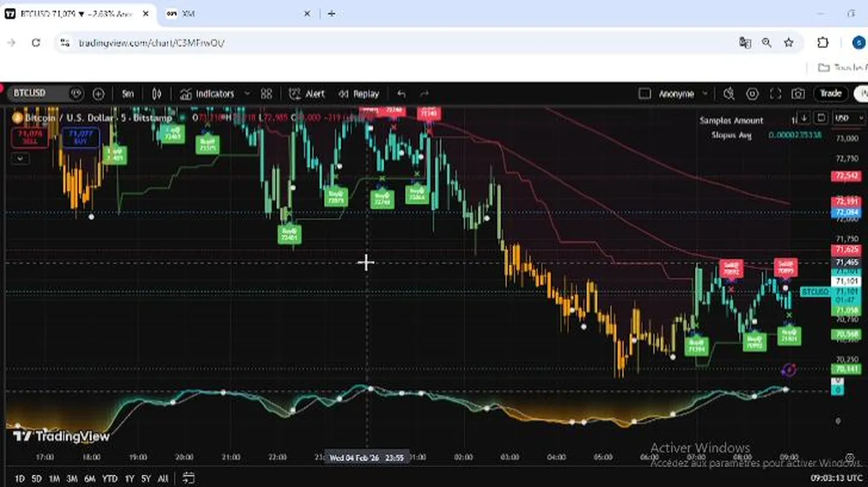The image size is (868, 487).
Task: Select the 1Y date range
Action: pyautogui.click(x=130, y=479)
